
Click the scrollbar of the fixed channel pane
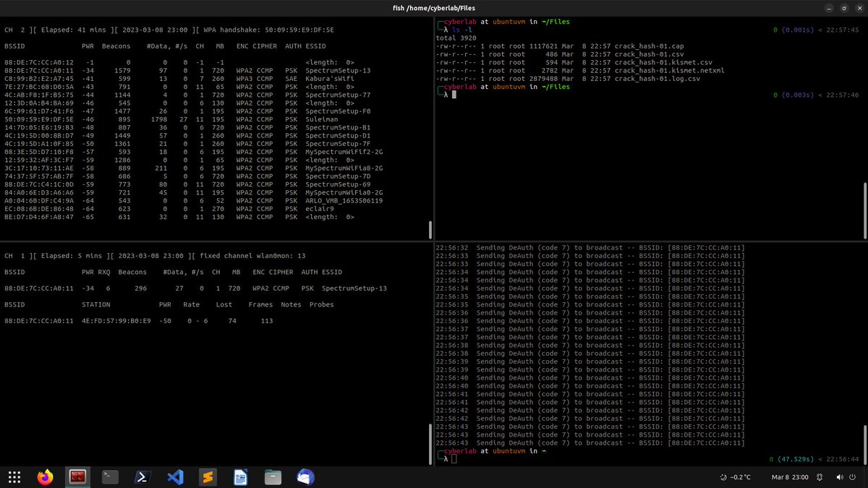coord(430,445)
